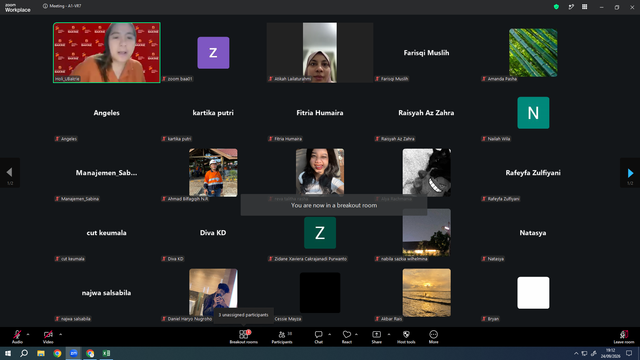Open the More options menu
640x360 pixels.
tap(433, 337)
